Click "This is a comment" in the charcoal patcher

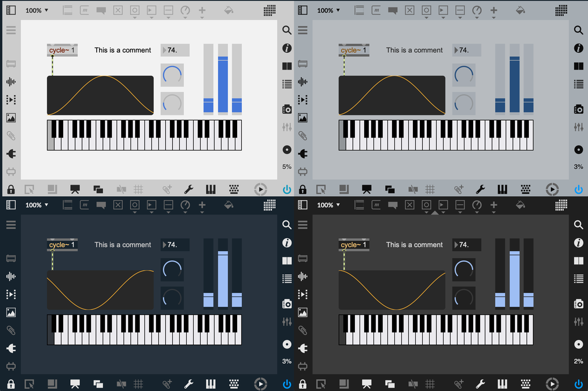[414, 245]
